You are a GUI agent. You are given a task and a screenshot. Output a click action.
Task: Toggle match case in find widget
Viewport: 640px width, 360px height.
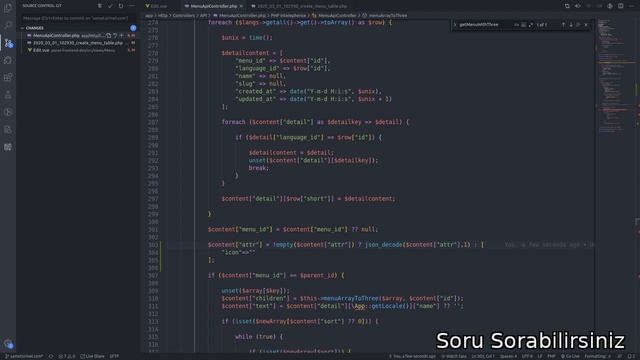click(x=516, y=25)
